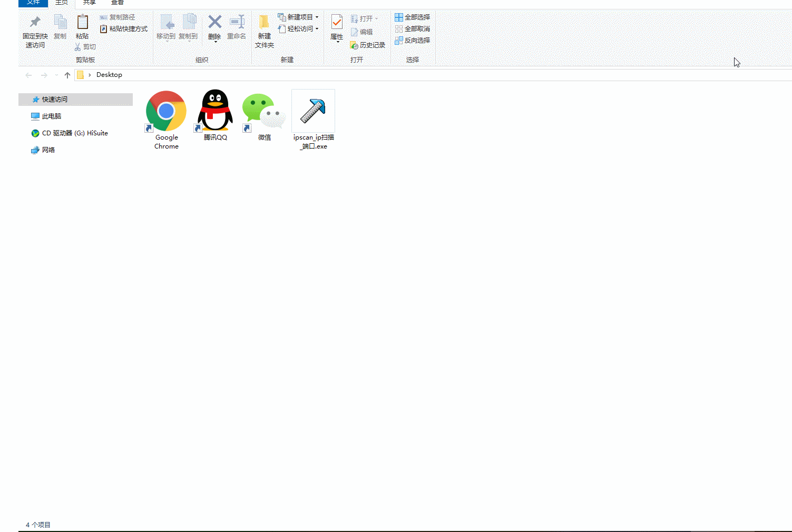
Task: Click the Copy (复制) ribbon icon
Action: tap(60, 22)
